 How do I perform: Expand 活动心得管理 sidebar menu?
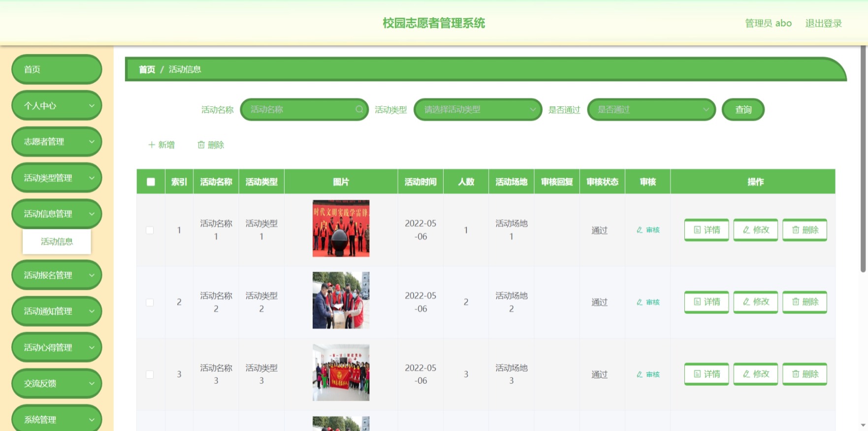tap(57, 347)
